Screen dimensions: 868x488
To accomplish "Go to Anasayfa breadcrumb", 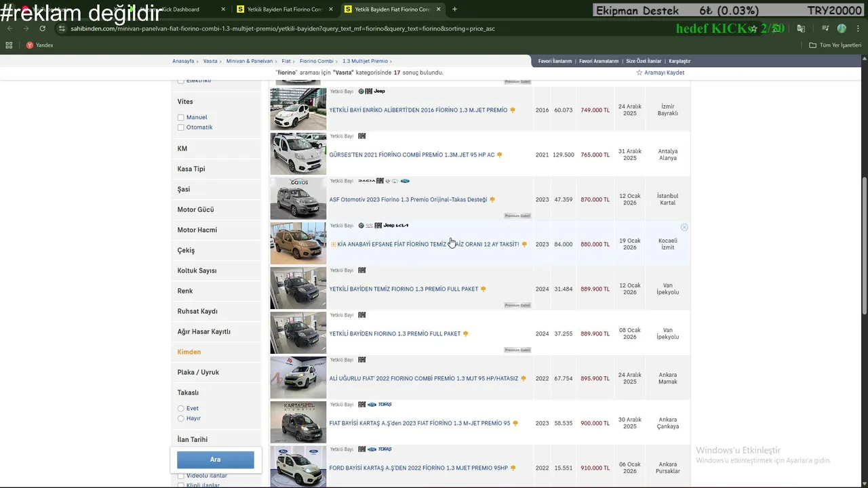I will pos(183,61).
